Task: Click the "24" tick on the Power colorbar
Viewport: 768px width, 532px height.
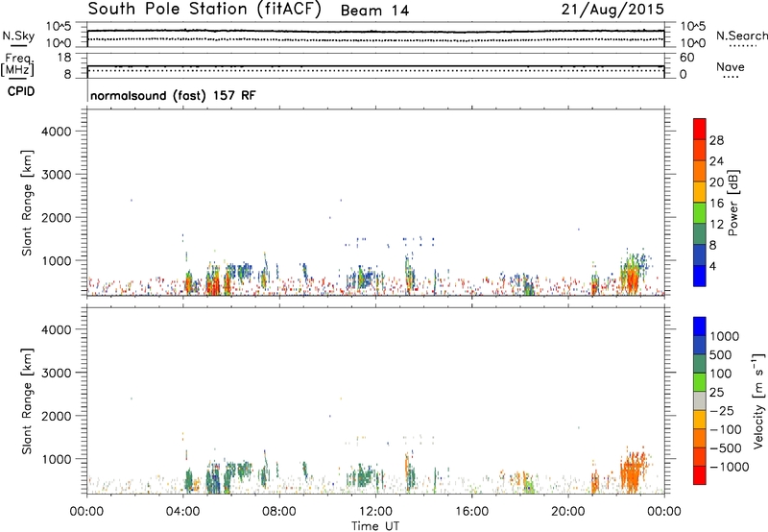Action: tap(716, 161)
